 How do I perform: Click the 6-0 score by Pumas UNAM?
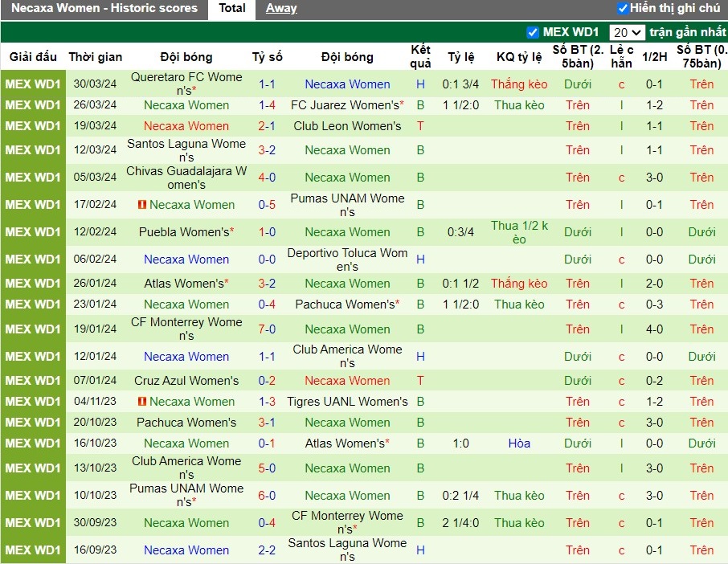(267, 495)
